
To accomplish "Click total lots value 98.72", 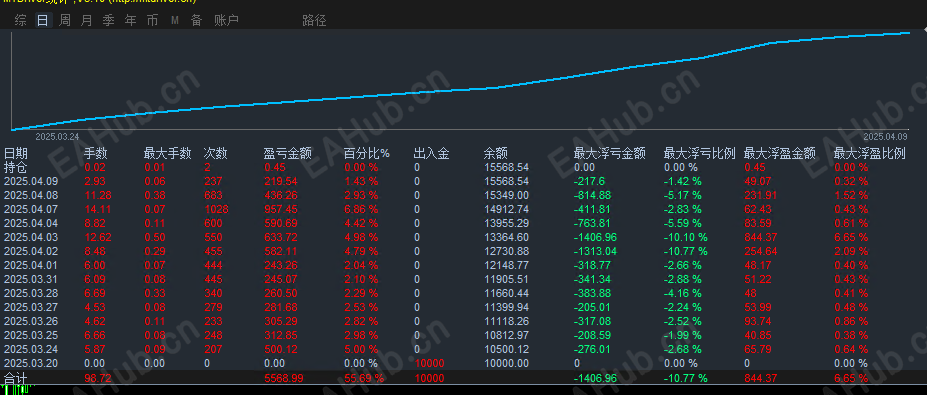I will click(98, 378).
